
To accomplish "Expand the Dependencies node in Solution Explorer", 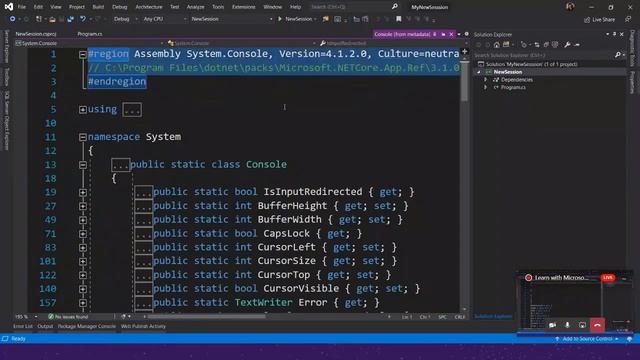I will (485, 80).
